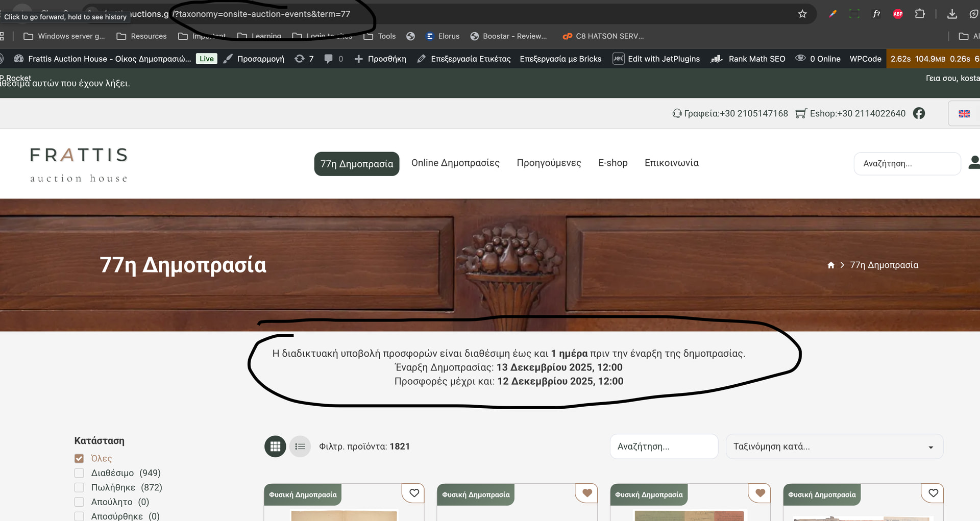Go to the E-shop menu item

[x=612, y=163]
